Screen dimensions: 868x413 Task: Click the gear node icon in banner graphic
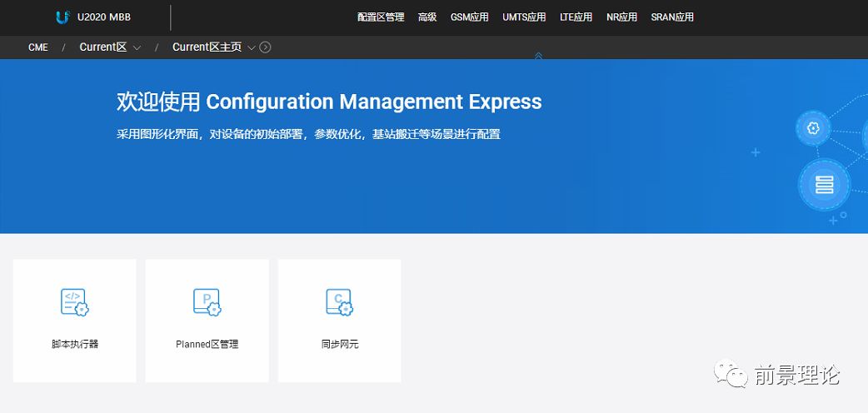pyautogui.click(x=813, y=128)
